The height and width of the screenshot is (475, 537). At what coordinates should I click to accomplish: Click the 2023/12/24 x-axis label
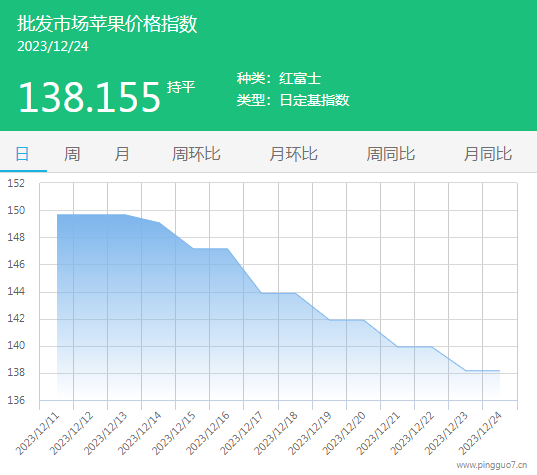[x=480, y=434]
